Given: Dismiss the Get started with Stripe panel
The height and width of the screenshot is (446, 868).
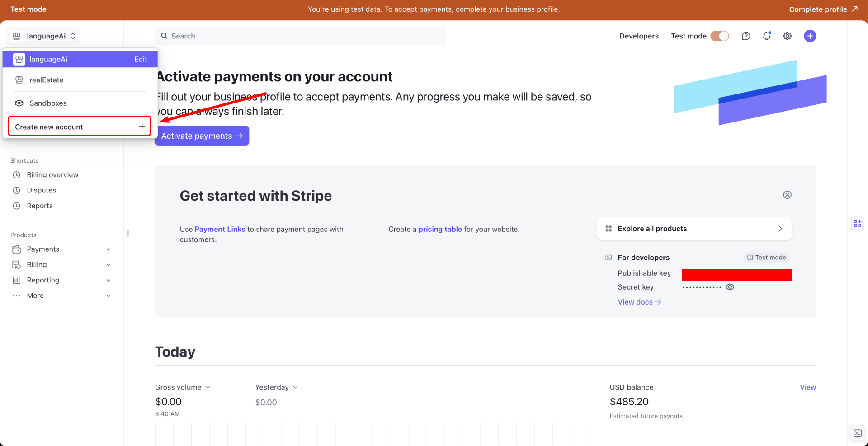Looking at the screenshot, I should coord(787,195).
